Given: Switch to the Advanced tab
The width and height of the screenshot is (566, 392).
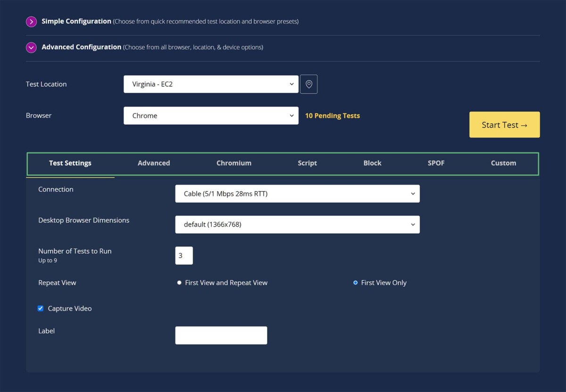Looking at the screenshot, I should pyautogui.click(x=154, y=163).
